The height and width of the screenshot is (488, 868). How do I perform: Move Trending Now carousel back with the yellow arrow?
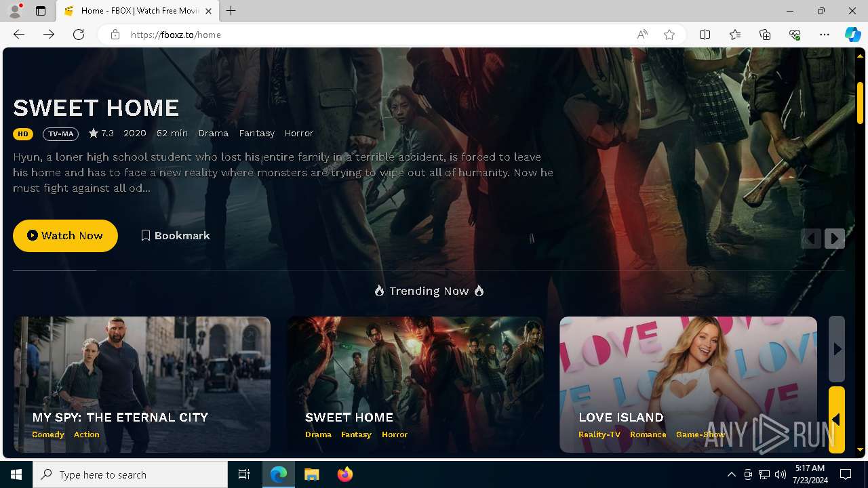coord(837,420)
